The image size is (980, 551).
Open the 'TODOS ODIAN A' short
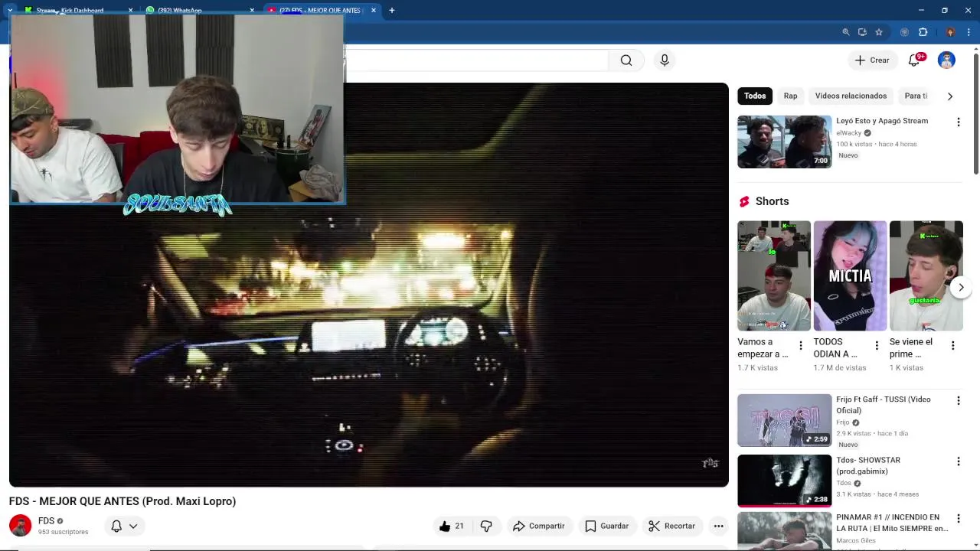pyautogui.click(x=850, y=275)
